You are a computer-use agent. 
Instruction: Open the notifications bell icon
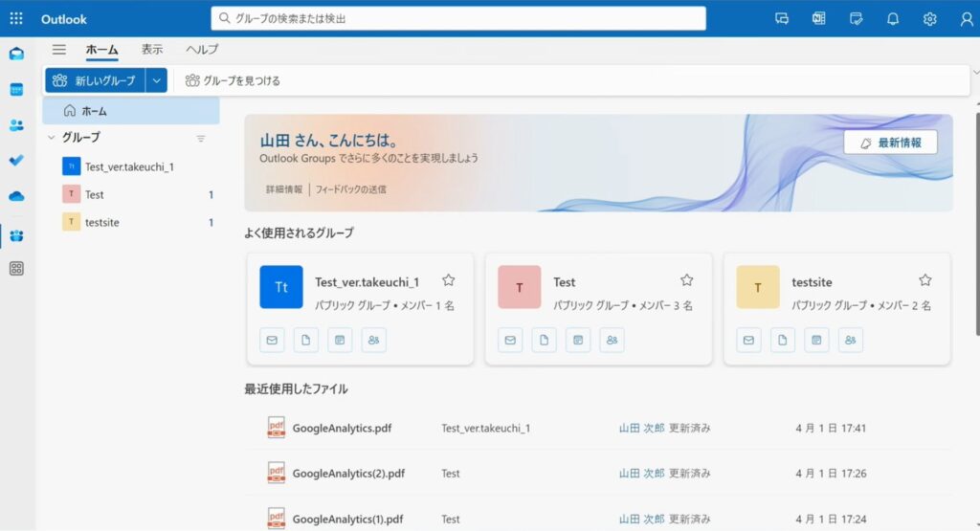[893, 19]
